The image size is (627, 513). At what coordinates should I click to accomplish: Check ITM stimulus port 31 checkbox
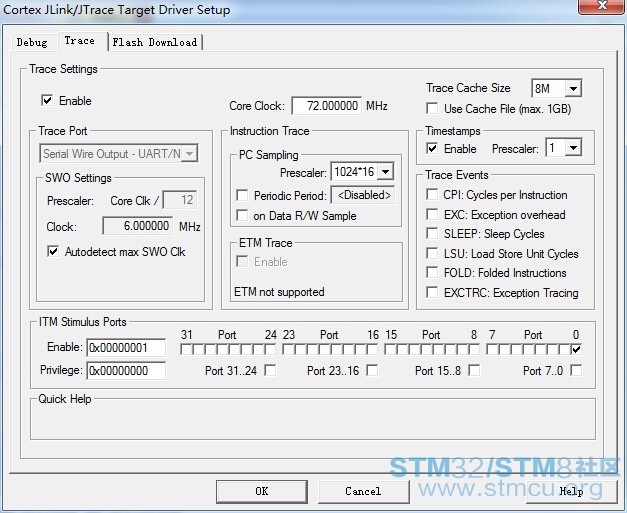186,349
